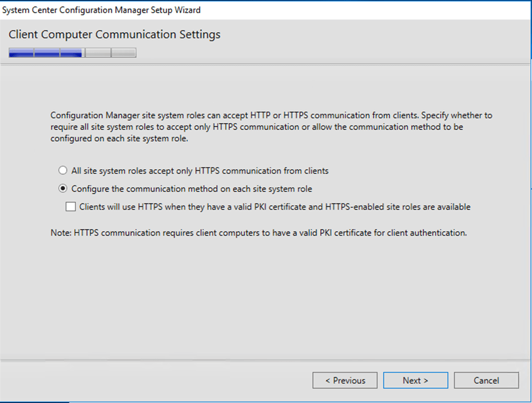532x403 pixels.
Task: Click the "Clients will use HTTPS" label text
Action: pyautogui.click(x=274, y=207)
